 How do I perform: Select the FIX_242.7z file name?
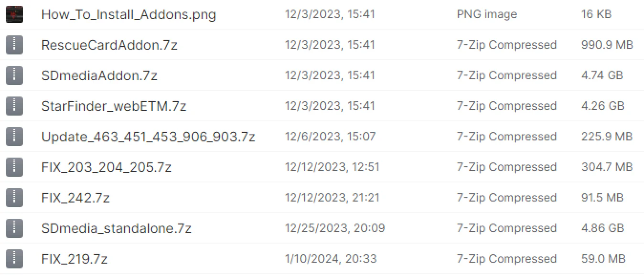75,198
